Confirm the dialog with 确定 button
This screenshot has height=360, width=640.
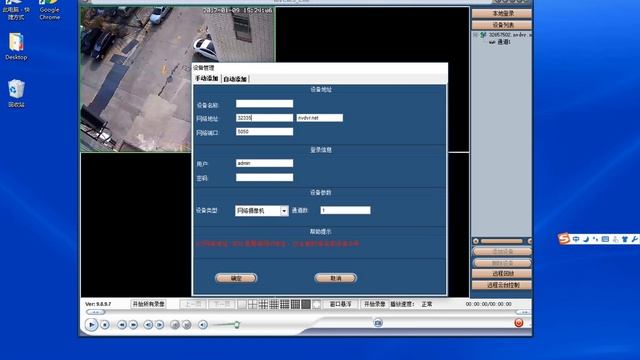236,278
